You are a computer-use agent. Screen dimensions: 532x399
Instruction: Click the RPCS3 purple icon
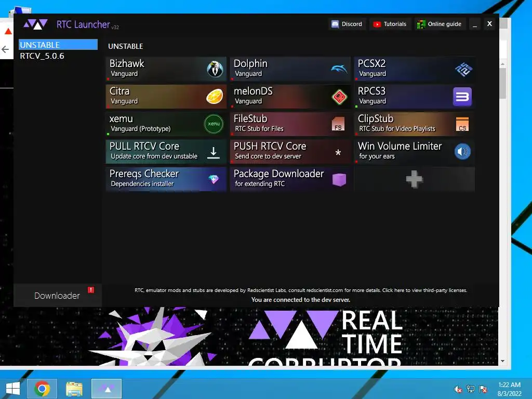[x=462, y=97]
